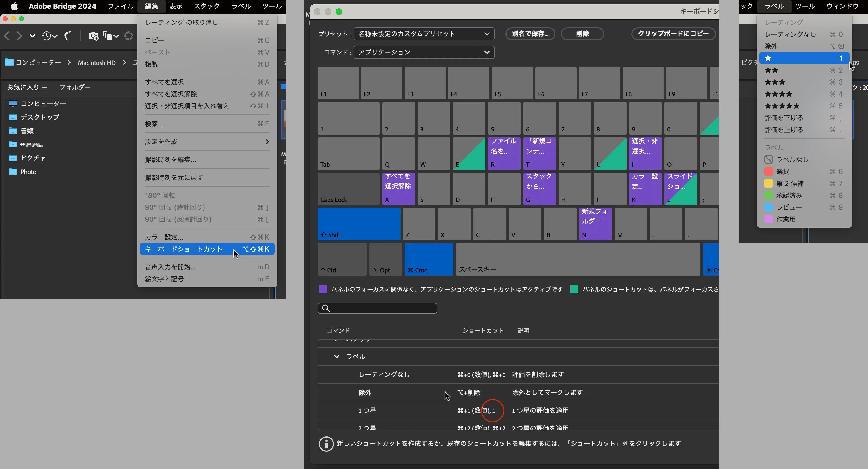868x469 pixels.
Task: Click the get photos from camera icon
Action: 93,36
